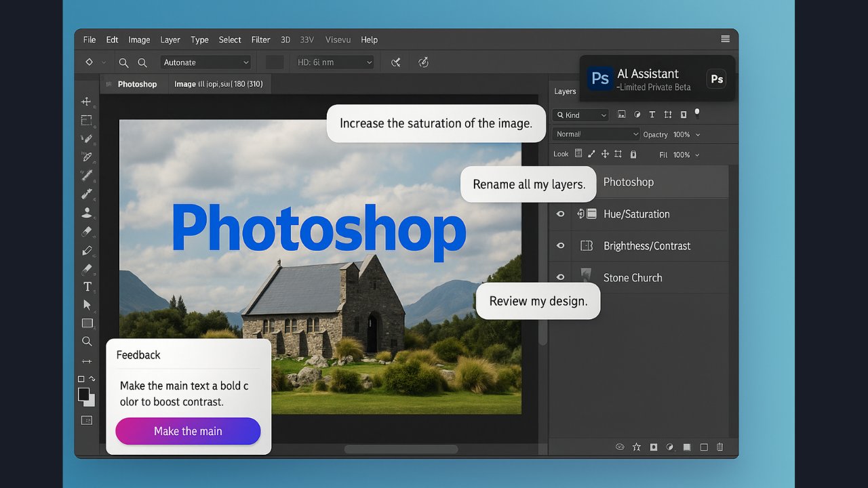Click the gradient Make the main button
The image size is (868, 488).
click(x=188, y=431)
